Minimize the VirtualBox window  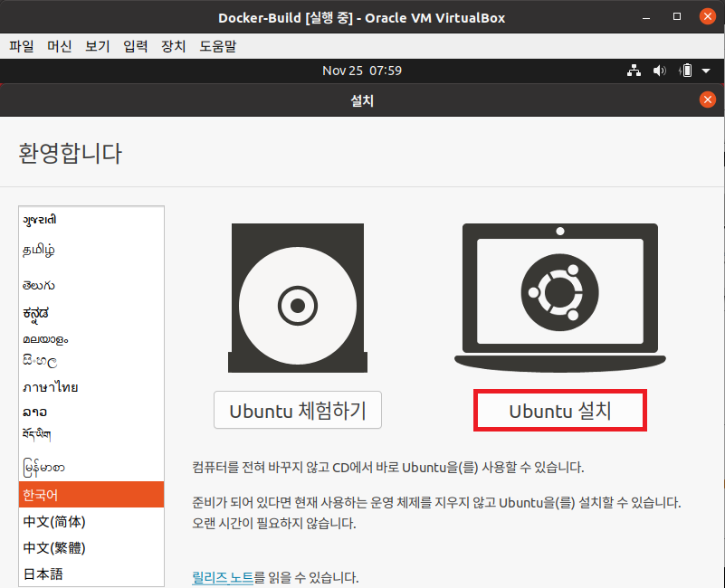[x=646, y=17]
